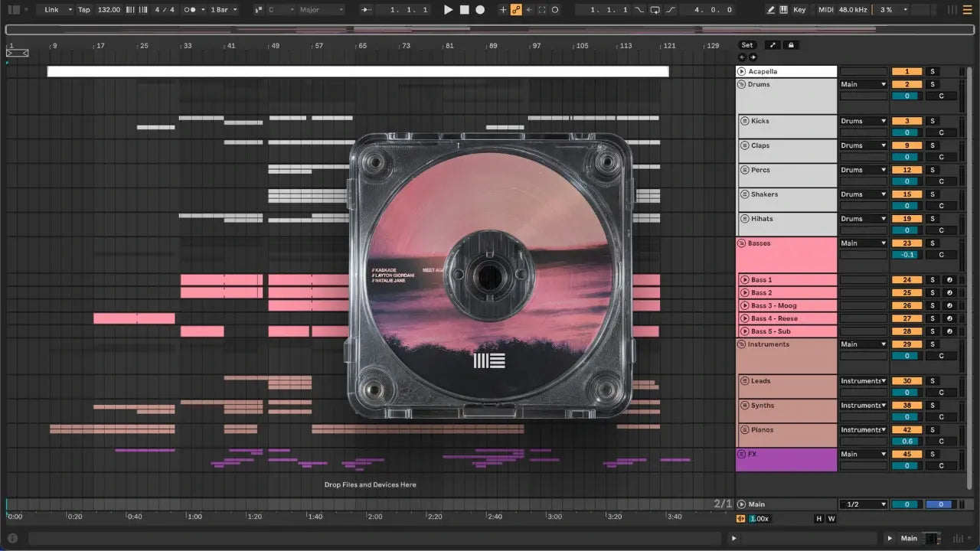Toggle the Drums track activator 2
This screenshot has width=980, height=551.
coord(906,84)
